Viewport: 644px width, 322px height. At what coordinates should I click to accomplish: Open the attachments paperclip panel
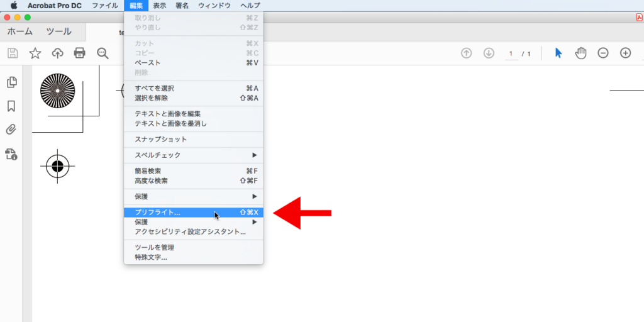(x=11, y=130)
